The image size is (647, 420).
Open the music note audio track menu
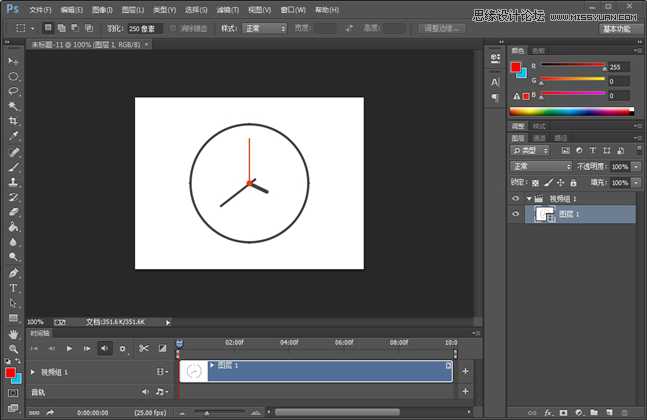162,392
